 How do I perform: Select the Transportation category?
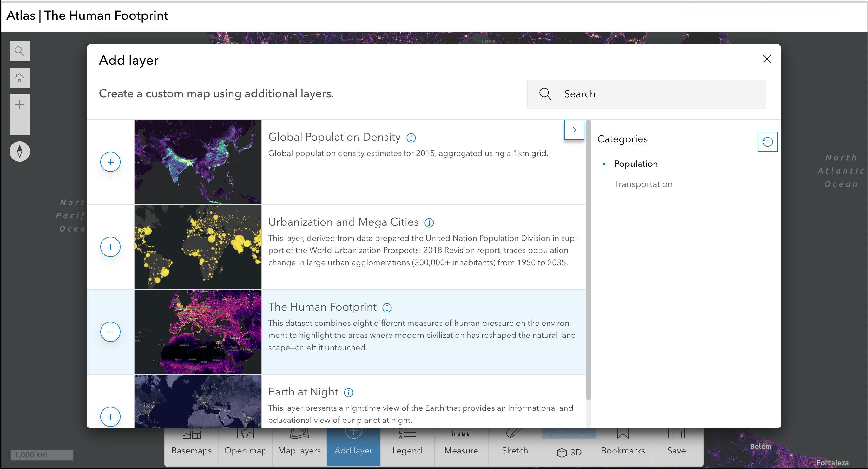pyautogui.click(x=643, y=184)
